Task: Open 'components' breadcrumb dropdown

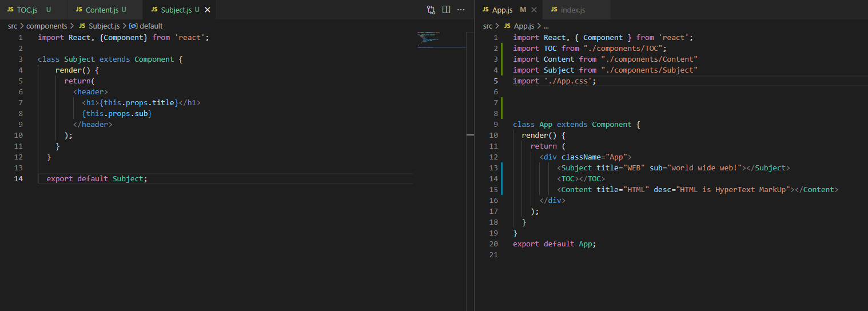Action: [x=47, y=26]
